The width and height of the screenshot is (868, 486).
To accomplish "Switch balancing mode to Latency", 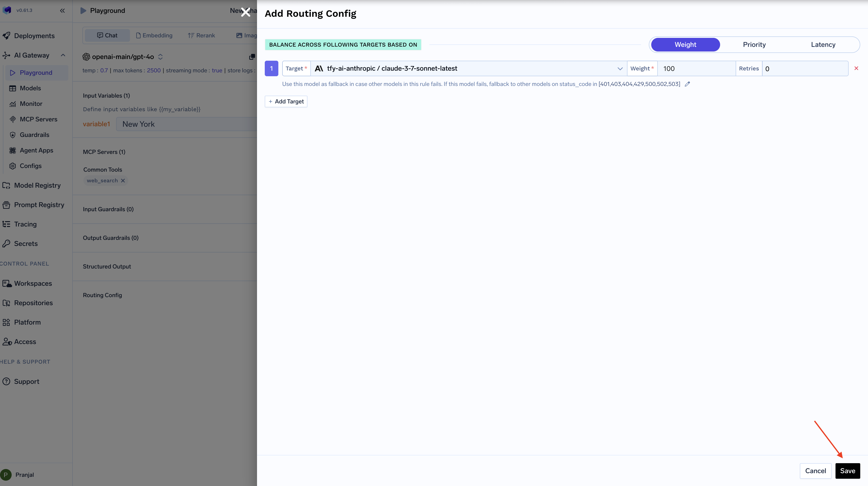I will click(x=823, y=44).
